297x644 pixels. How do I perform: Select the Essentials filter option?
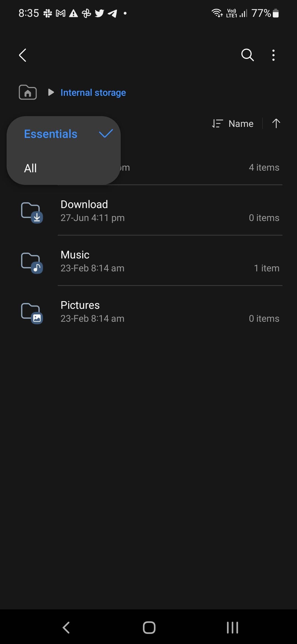pyautogui.click(x=51, y=134)
